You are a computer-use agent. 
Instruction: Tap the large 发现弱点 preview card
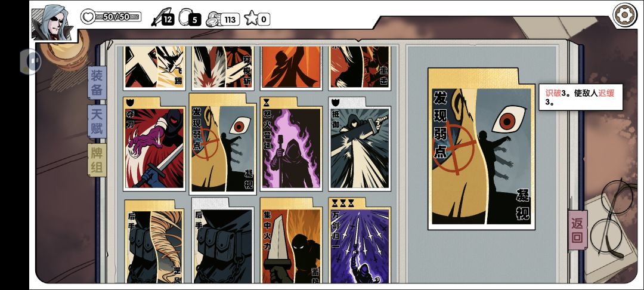coord(481,149)
